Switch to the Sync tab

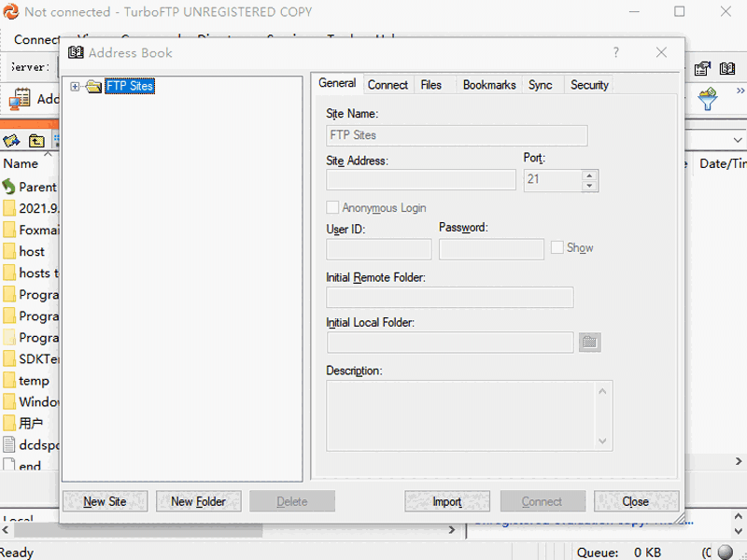pos(541,85)
